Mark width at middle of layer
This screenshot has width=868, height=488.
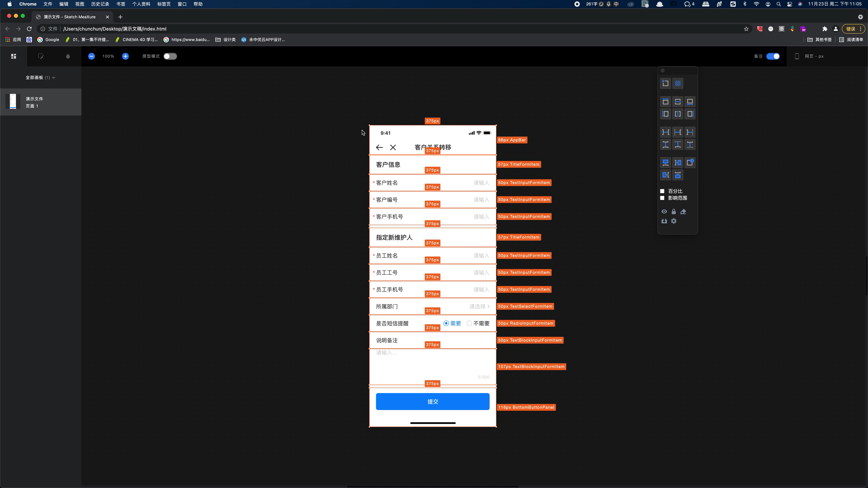pos(678,102)
